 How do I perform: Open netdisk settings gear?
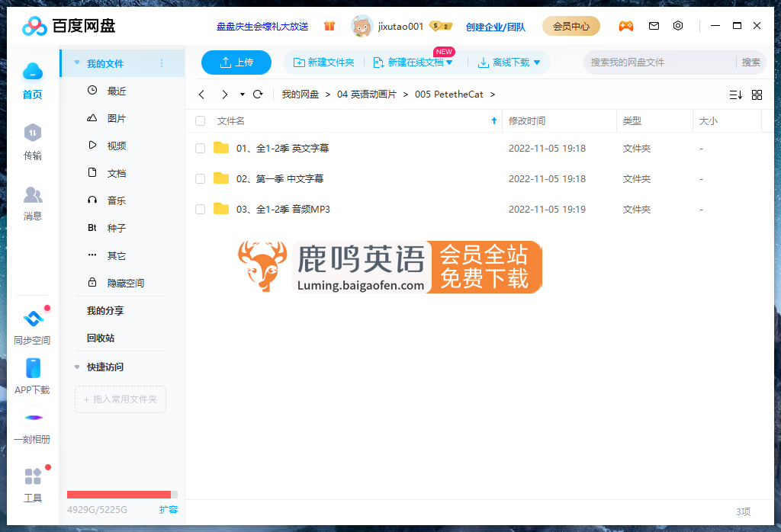(x=678, y=25)
